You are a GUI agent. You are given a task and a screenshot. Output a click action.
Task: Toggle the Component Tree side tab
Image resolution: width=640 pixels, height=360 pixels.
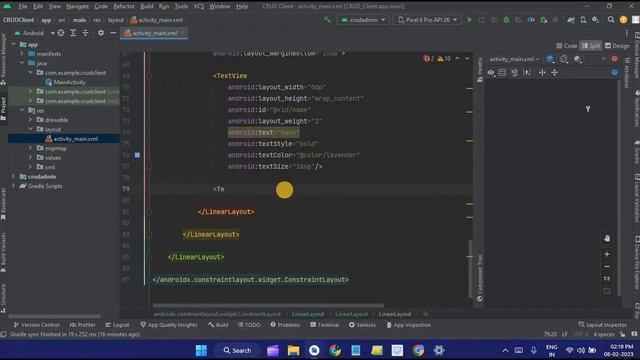480,278
